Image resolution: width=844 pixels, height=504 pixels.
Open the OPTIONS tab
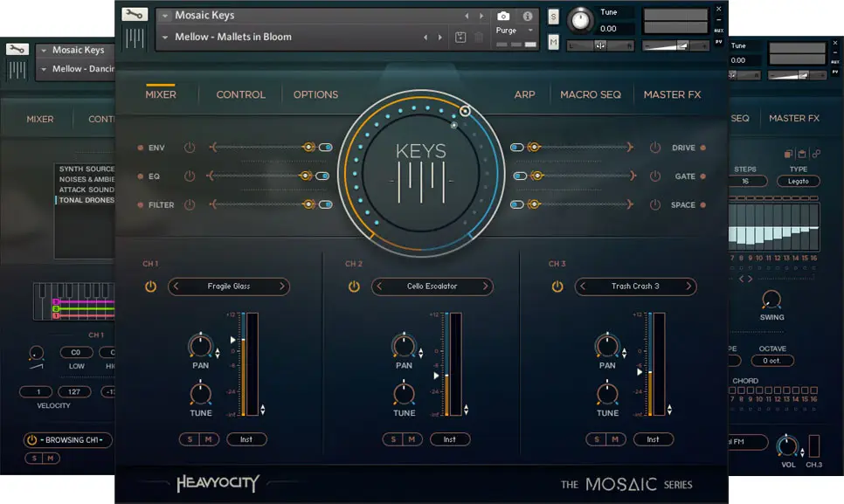point(315,94)
